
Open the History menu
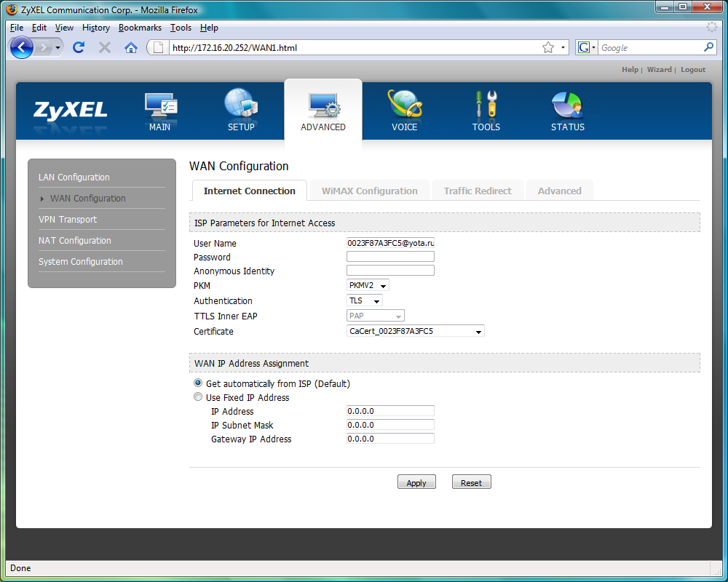[x=96, y=28]
